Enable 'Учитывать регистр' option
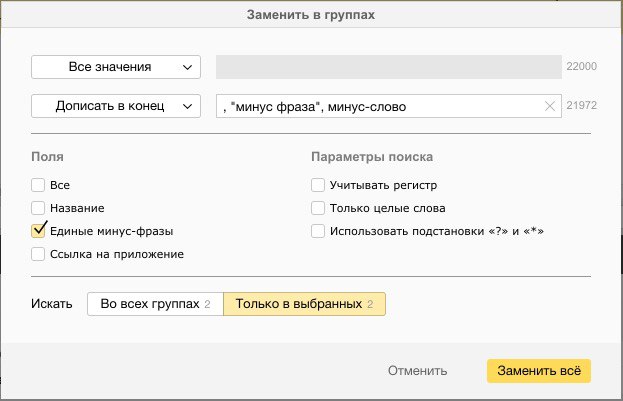Viewport: 623px width, 401px height. (318, 185)
